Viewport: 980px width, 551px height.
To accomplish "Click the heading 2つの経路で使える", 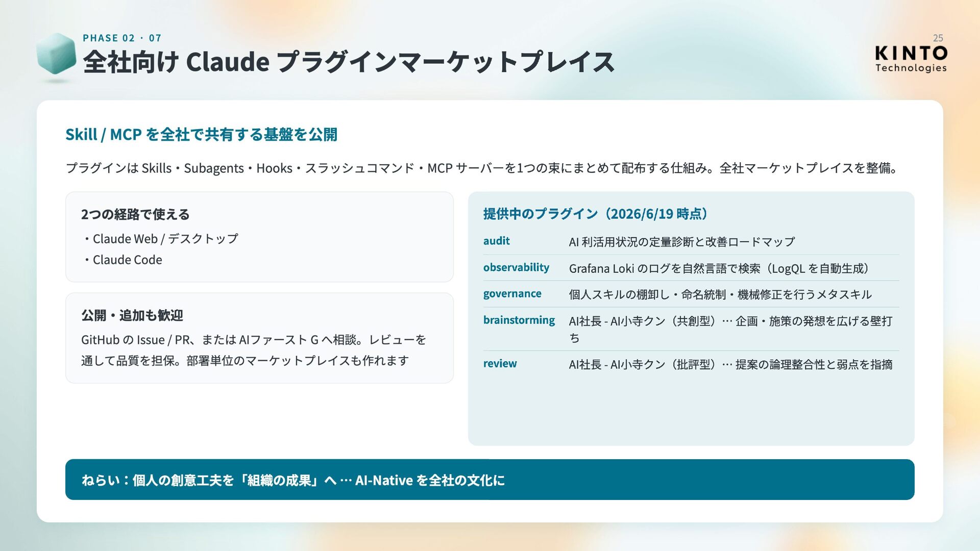I will pos(135,214).
